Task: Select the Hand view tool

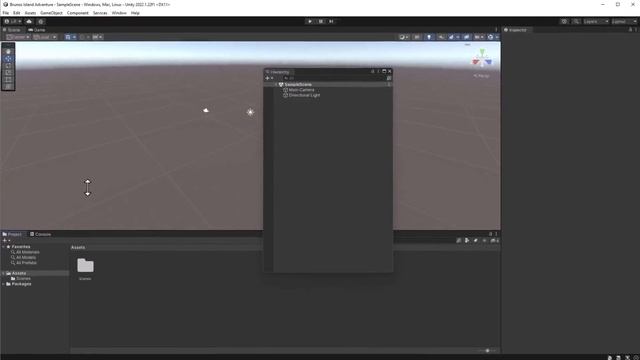Action: [8, 51]
